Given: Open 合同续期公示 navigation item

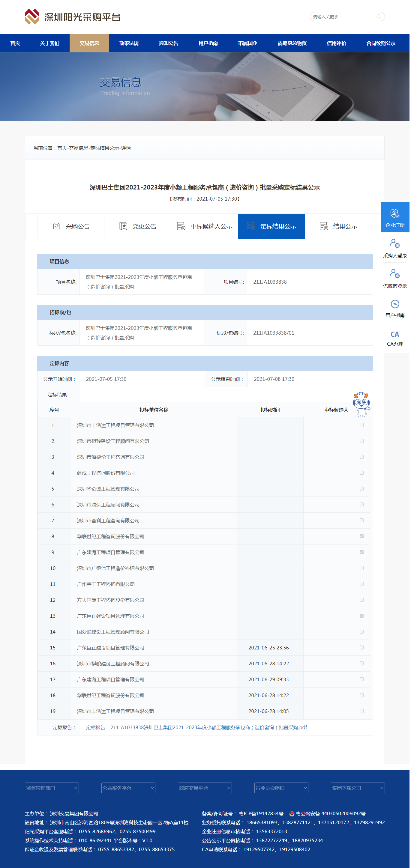Looking at the screenshot, I should (381, 43).
